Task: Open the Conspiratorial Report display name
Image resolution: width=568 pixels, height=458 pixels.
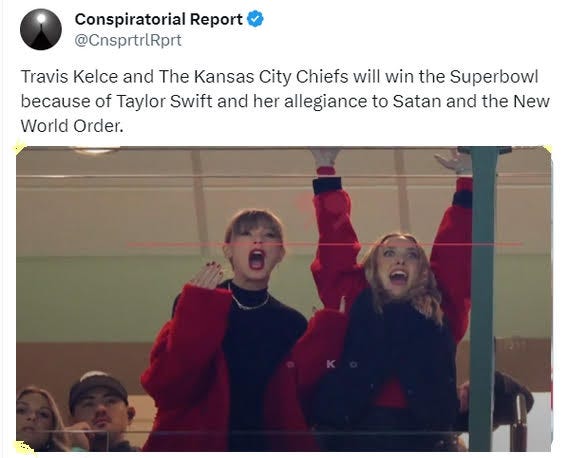Action: point(159,19)
